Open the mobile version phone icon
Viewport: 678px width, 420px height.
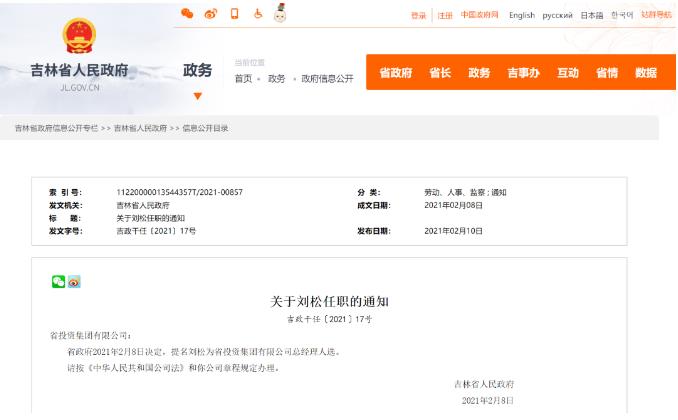pos(234,14)
